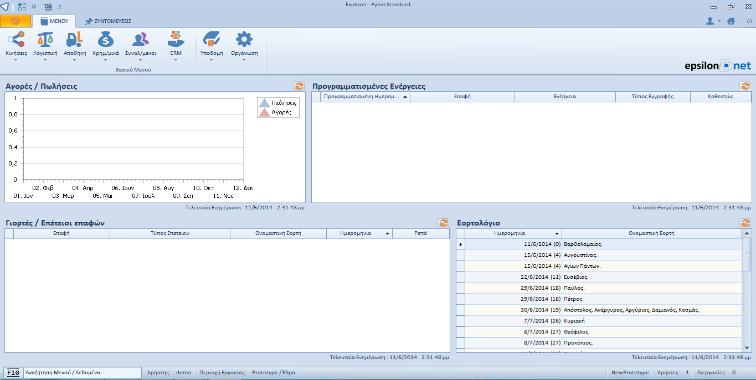Click the triangular logo in title bar

[x=5, y=6]
